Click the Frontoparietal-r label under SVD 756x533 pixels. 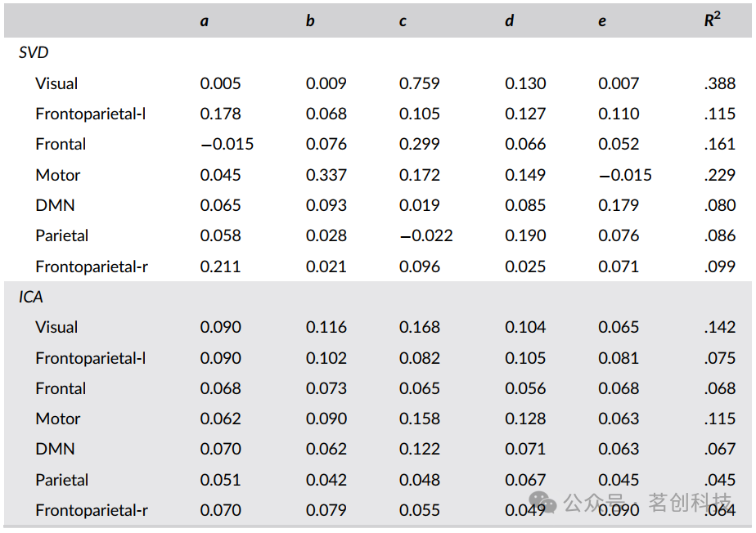(92, 266)
